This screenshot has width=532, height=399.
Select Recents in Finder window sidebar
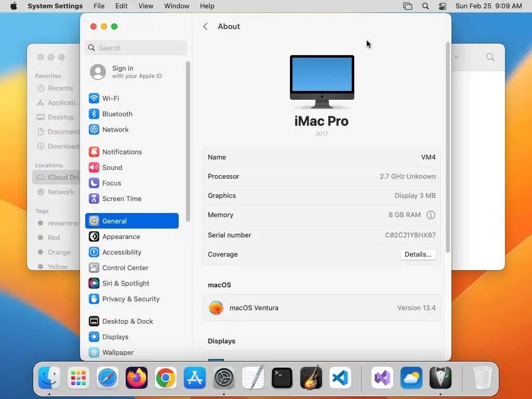56,88
